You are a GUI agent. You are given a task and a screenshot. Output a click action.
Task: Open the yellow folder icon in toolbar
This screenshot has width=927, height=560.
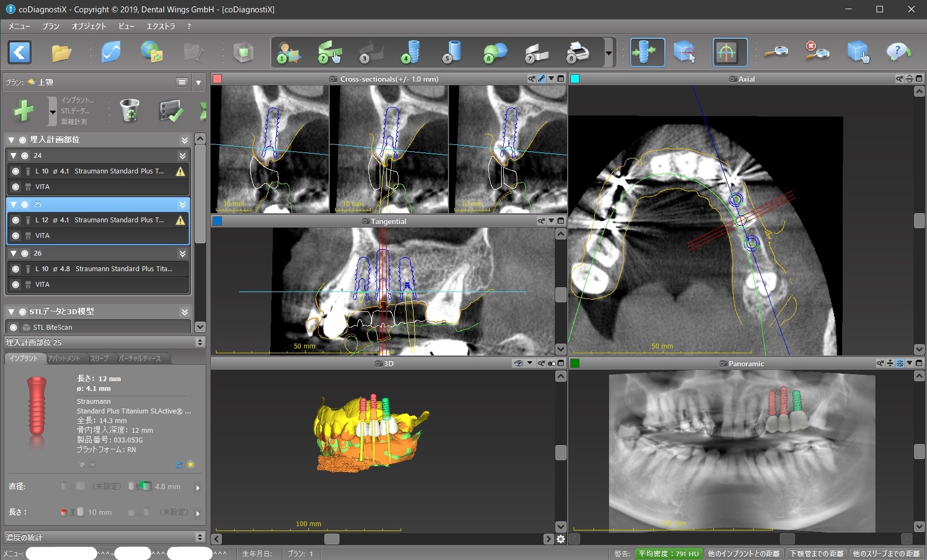[x=61, y=53]
